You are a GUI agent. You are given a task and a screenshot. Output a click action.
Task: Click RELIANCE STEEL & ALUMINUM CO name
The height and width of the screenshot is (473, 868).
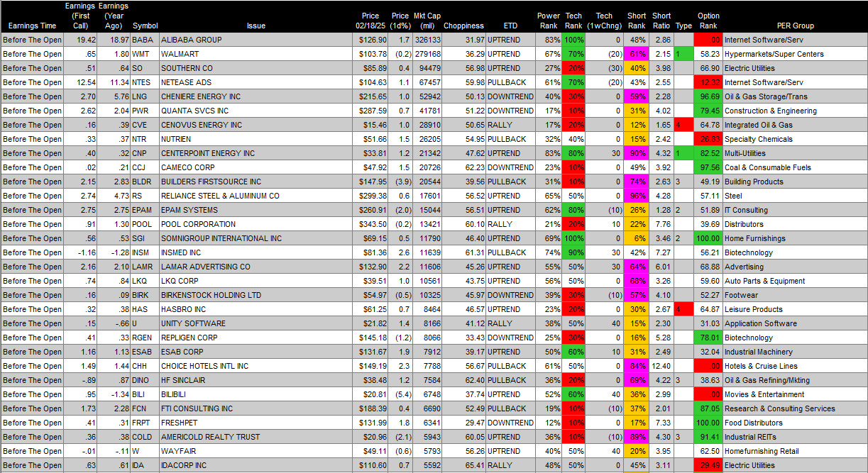[220, 196]
